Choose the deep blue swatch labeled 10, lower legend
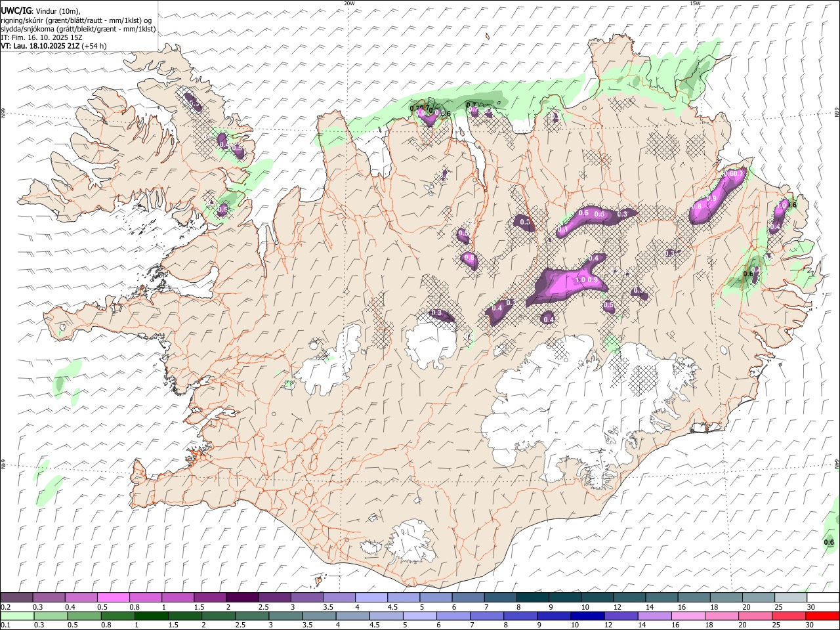Screen dimensions: 840x630 [x=587, y=616]
